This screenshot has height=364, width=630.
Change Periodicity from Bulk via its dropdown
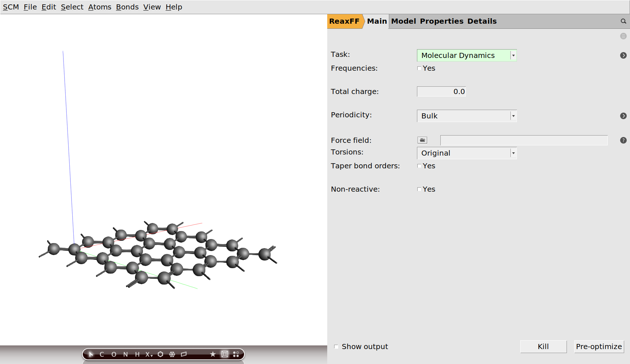click(x=513, y=116)
